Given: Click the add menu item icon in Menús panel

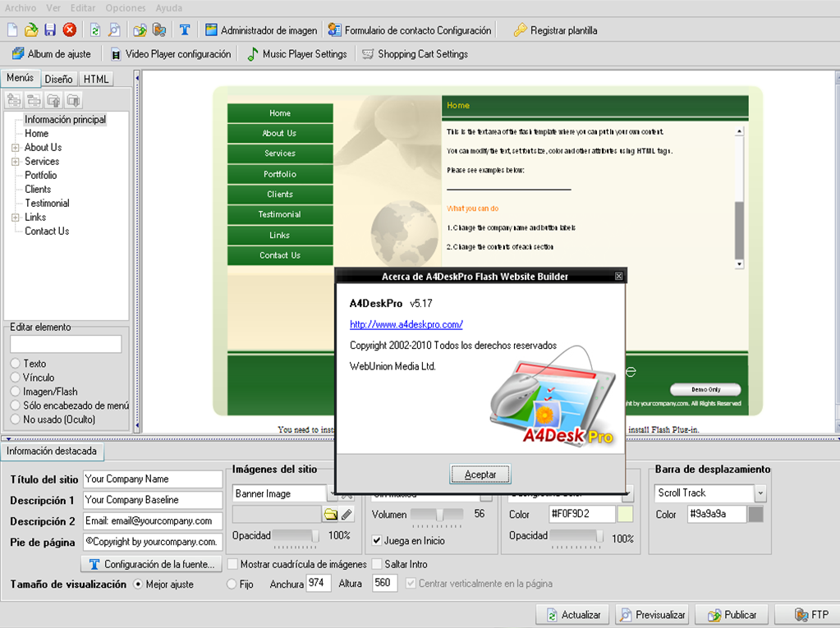Looking at the screenshot, I should [14, 100].
